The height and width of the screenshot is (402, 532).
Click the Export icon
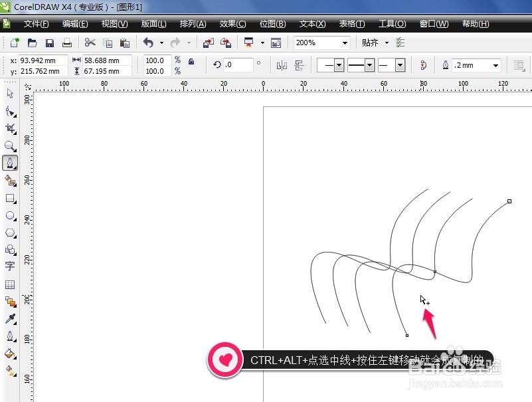point(226,43)
